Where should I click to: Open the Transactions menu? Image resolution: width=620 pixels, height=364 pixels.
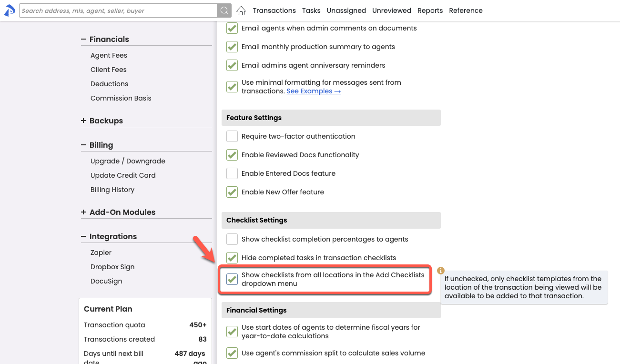pos(274,10)
